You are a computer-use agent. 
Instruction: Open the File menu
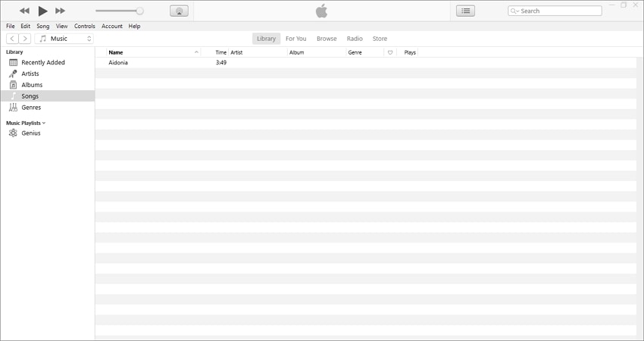pyautogui.click(x=11, y=26)
